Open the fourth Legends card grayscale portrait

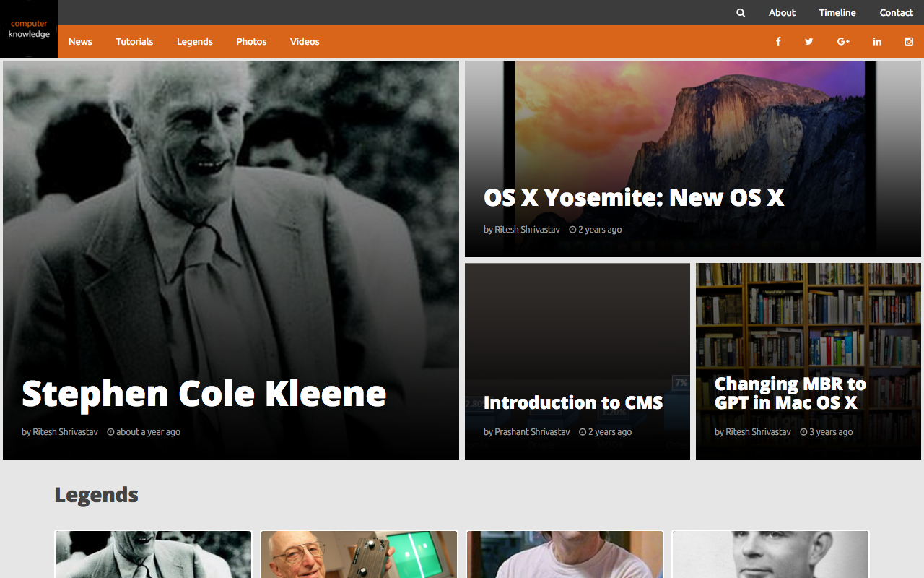tap(770, 554)
